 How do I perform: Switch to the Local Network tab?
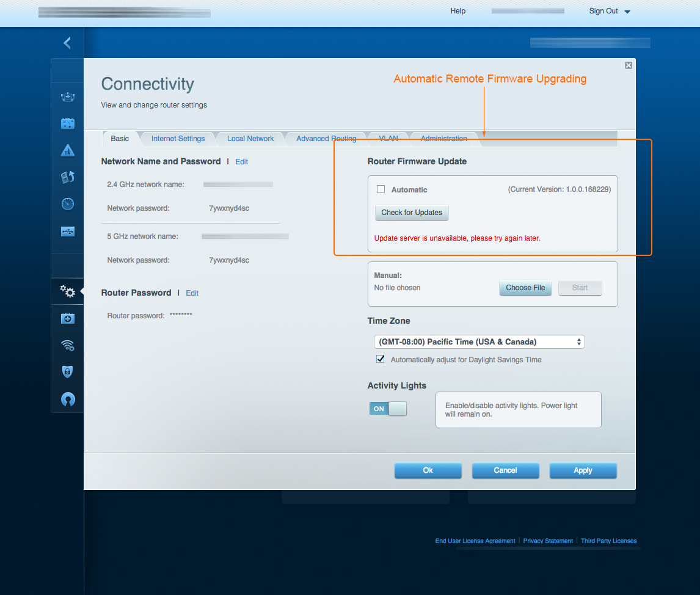[250, 139]
